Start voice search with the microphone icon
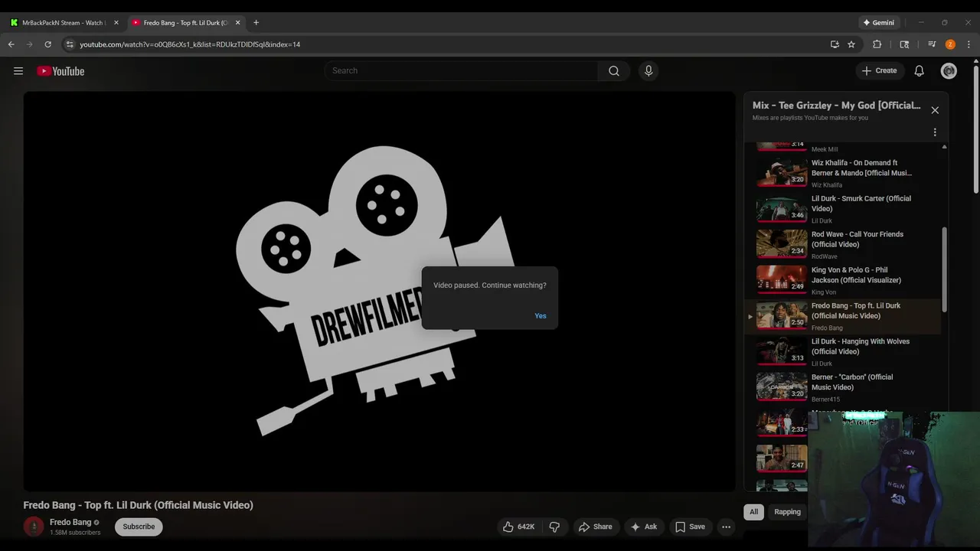980x551 pixels. 648,71
